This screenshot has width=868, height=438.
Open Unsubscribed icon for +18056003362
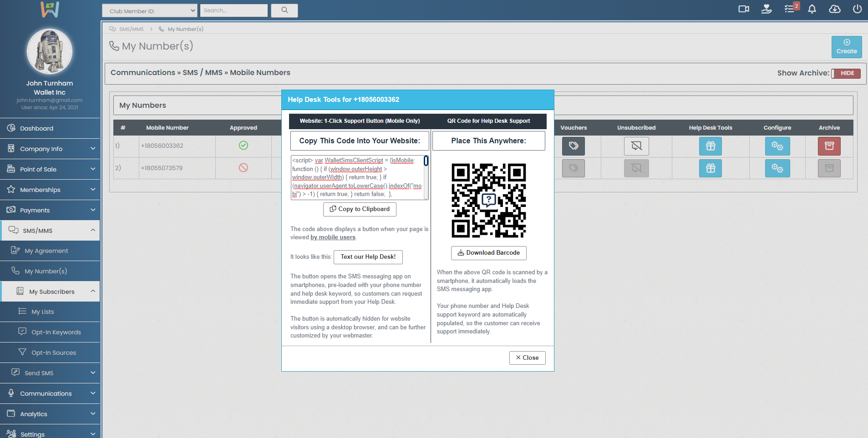[636, 146]
